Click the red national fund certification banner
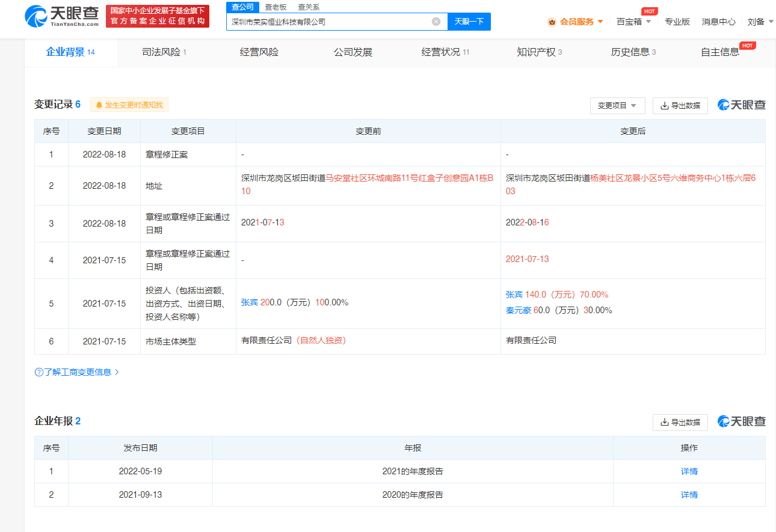Image resolution: width=776 pixels, height=532 pixels. tap(158, 16)
